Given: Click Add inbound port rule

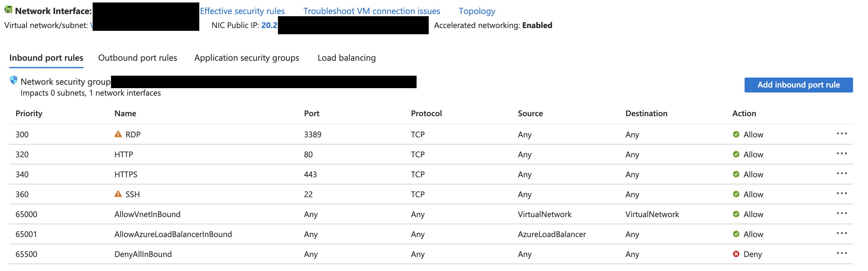Looking at the screenshot, I should tap(798, 85).
